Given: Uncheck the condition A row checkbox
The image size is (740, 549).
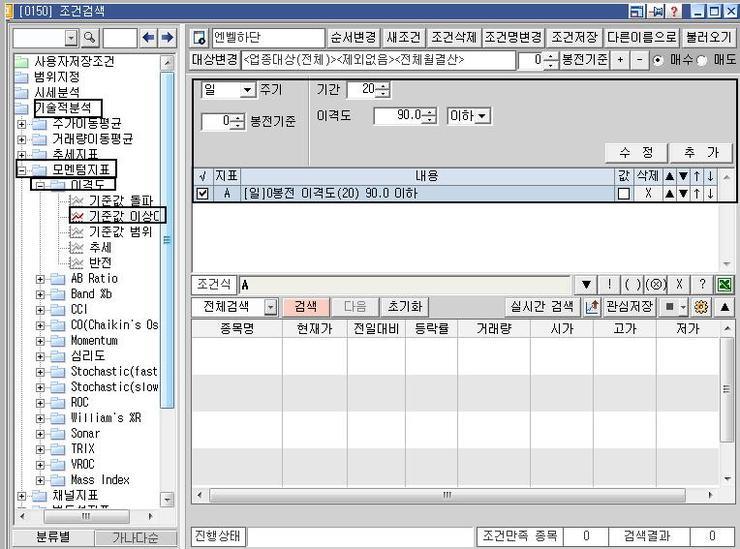Looking at the screenshot, I should (203, 194).
